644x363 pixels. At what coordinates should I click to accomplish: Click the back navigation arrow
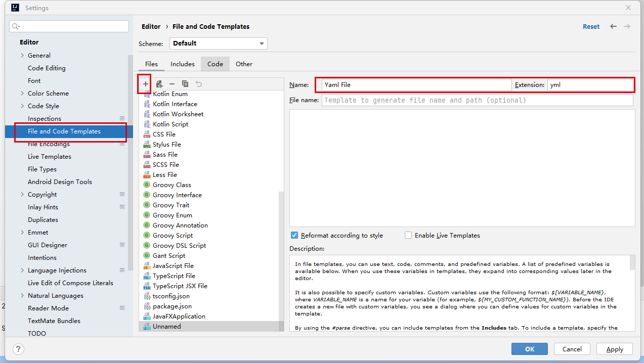point(613,26)
